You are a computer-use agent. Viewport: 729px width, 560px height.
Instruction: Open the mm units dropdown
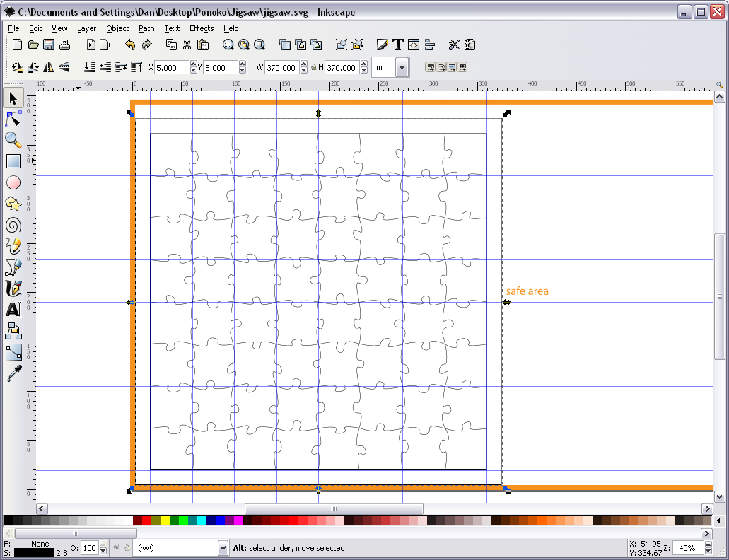click(402, 67)
